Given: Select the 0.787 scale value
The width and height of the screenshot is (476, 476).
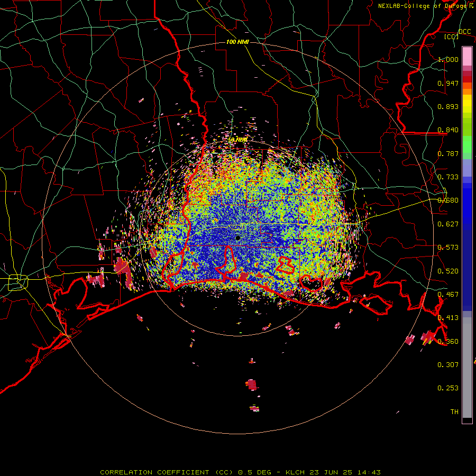Looking at the screenshot, I should pyautogui.click(x=448, y=153).
